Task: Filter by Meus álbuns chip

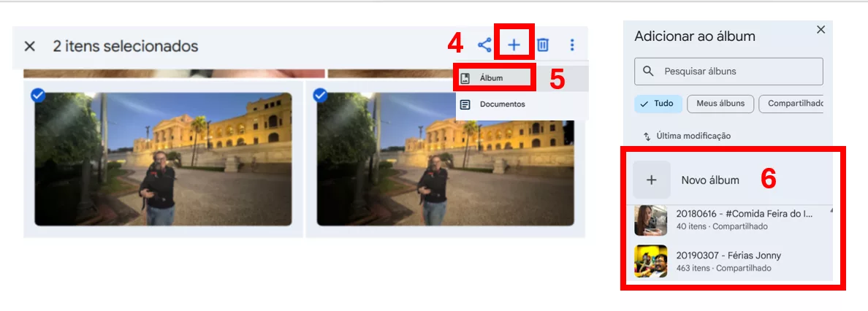Action: [720, 104]
